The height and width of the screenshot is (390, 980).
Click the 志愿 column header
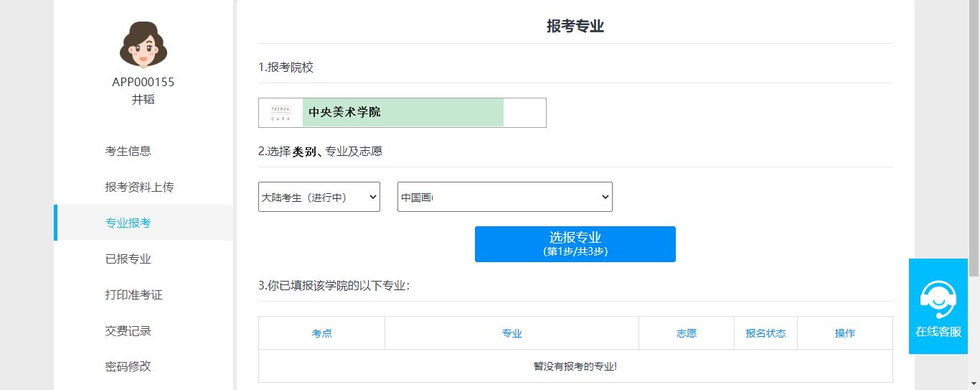[x=686, y=333]
